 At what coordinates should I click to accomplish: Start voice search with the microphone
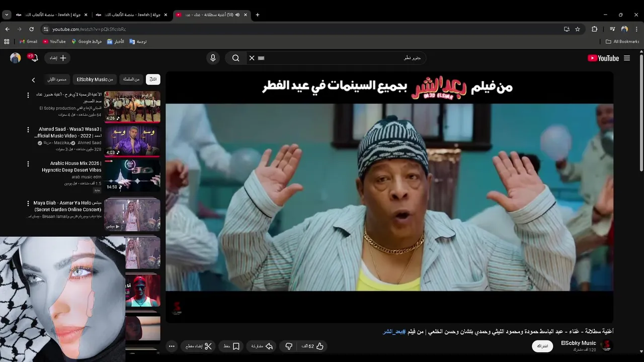click(213, 58)
